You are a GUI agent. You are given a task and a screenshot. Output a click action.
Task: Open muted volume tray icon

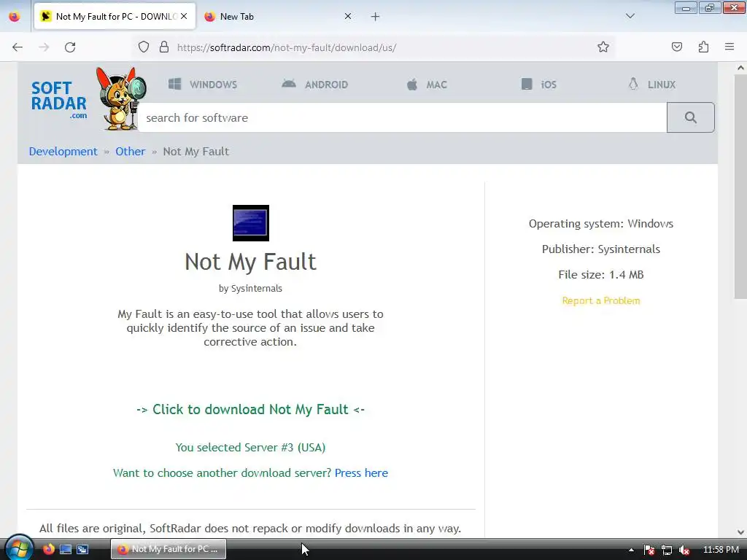(x=684, y=550)
